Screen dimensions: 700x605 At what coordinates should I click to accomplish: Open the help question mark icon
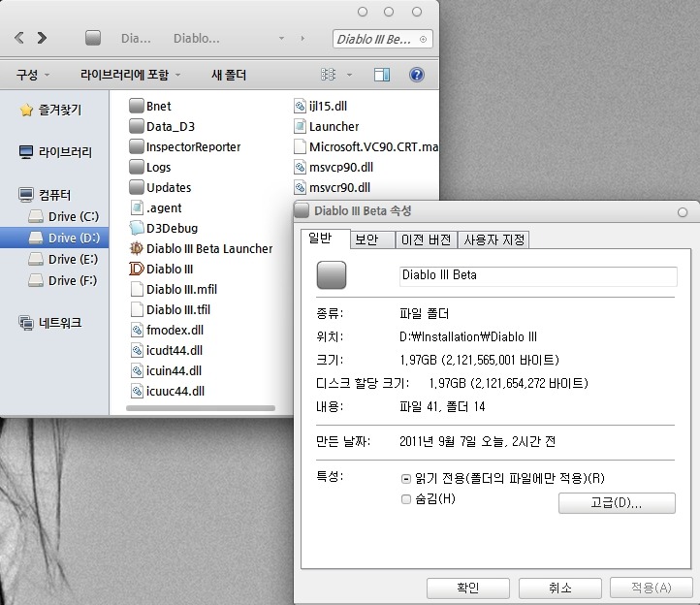[x=417, y=75]
